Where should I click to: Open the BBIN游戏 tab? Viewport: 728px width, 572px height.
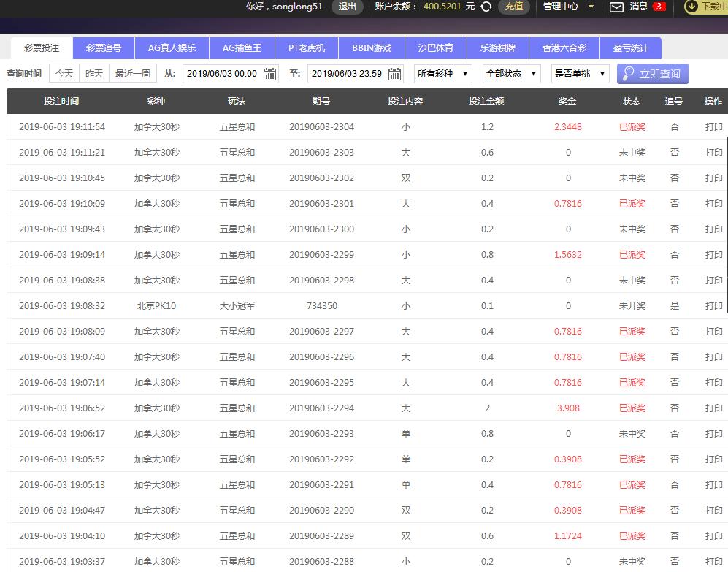pos(372,48)
